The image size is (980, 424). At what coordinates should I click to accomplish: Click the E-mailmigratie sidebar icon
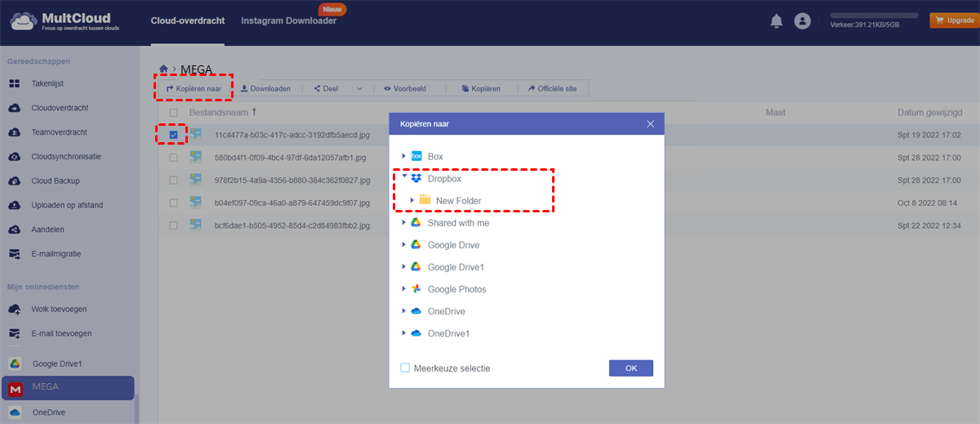(15, 254)
